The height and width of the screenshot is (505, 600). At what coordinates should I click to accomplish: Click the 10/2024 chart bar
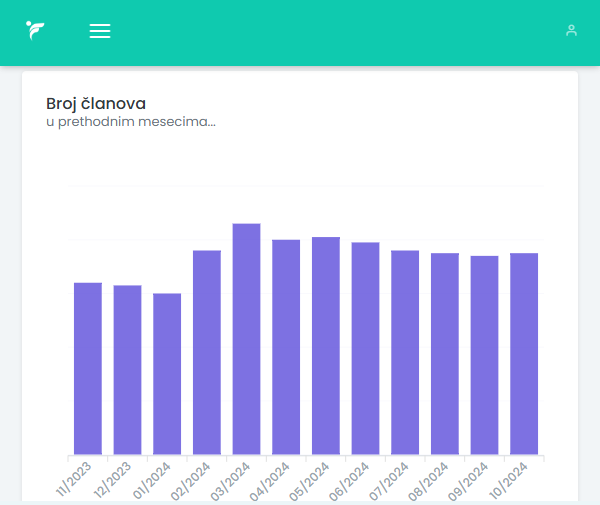pyautogui.click(x=524, y=354)
